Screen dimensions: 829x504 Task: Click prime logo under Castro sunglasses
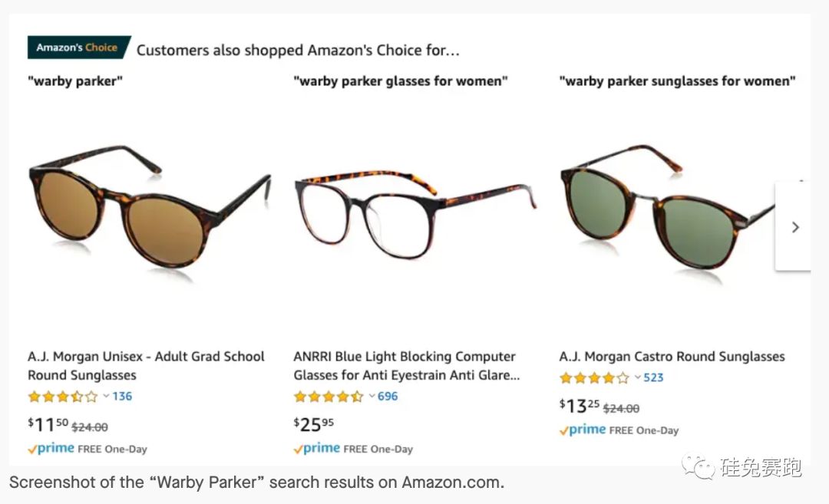click(x=583, y=430)
